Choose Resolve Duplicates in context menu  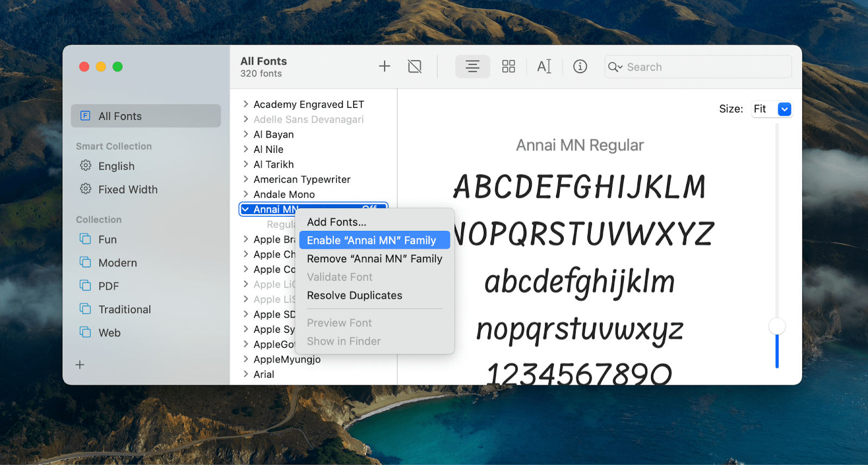pos(374,295)
